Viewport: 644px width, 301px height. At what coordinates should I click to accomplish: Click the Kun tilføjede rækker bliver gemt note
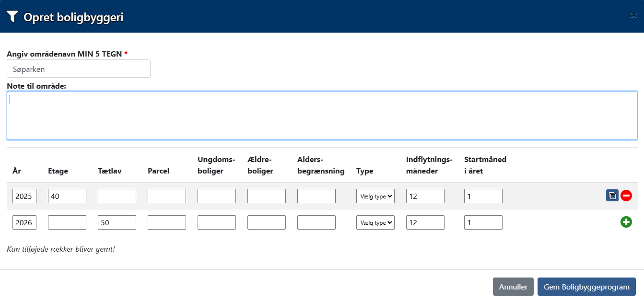click(x=61, y=249)
